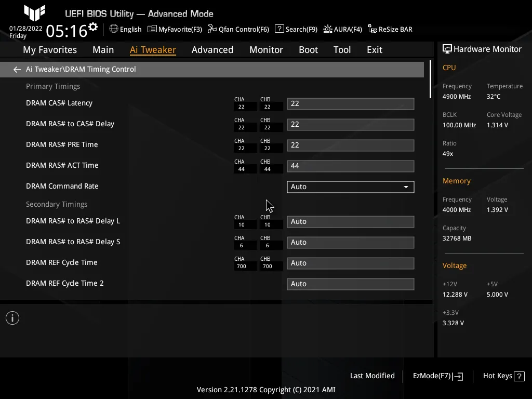
Task: Select the DRAM CAS# Latency label
Action: pos(59,103)
